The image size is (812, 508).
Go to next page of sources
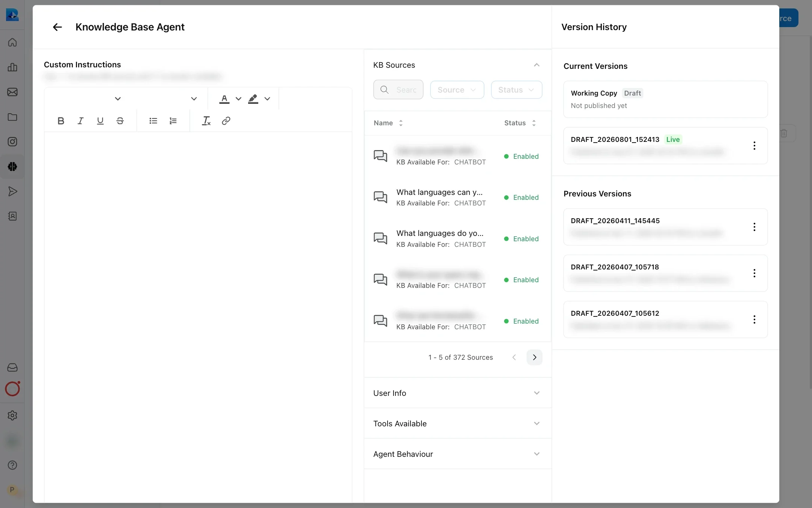coord(534,357)
